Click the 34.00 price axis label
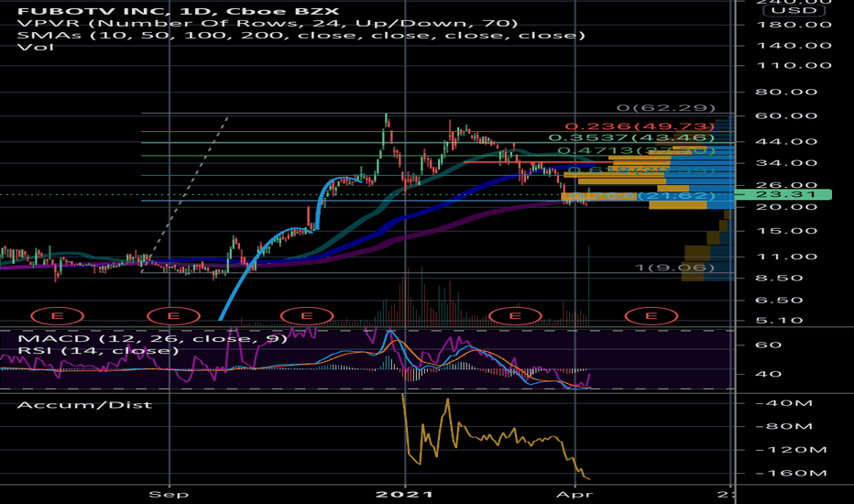 tap(786, 162)
